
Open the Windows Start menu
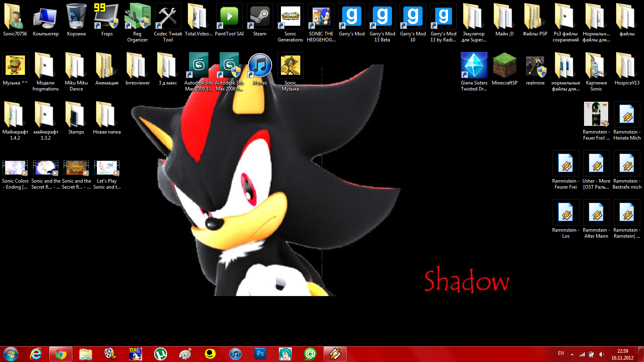(11, 354)
